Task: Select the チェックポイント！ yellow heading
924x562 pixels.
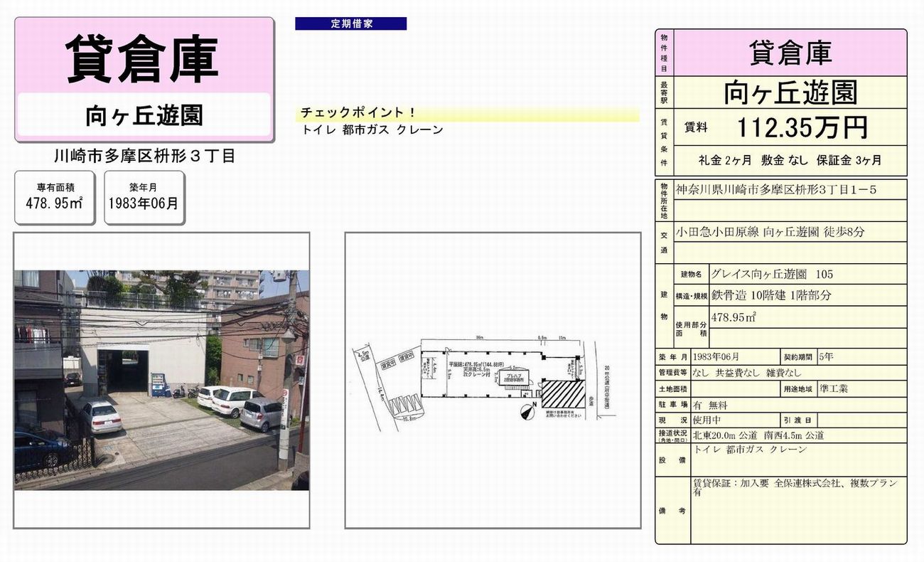Action: tap(358, 113)
